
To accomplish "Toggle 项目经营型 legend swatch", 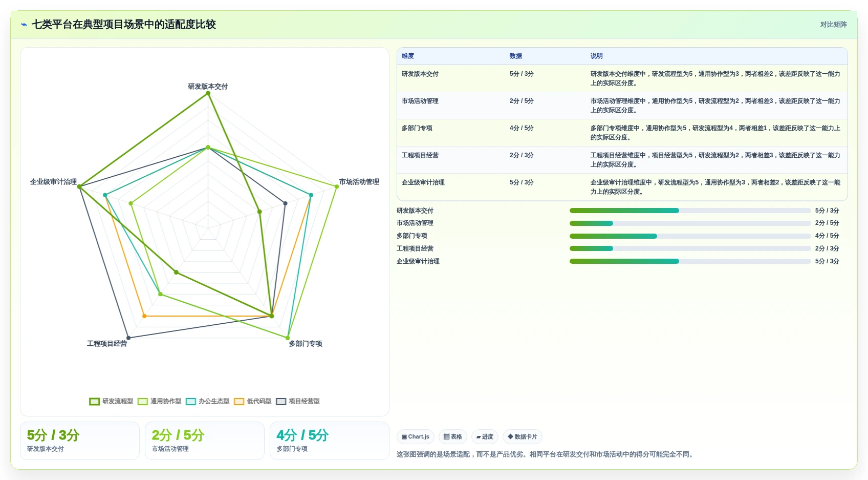I will click(281, 402).
